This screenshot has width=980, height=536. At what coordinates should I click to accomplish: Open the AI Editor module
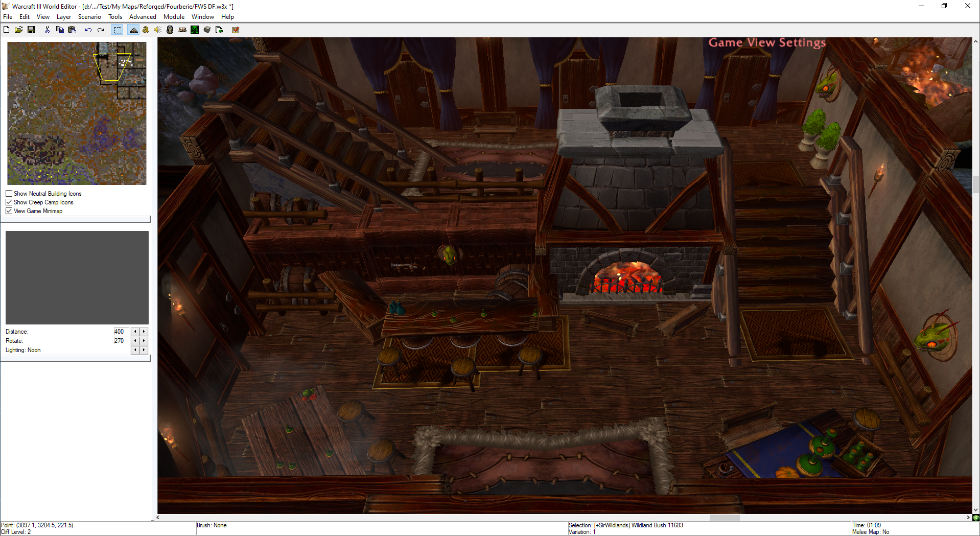195,30
